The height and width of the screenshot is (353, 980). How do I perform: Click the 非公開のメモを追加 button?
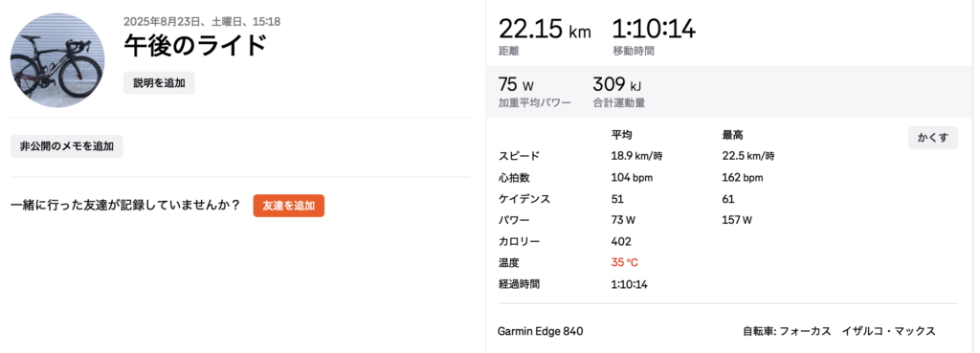coord(67,146)
